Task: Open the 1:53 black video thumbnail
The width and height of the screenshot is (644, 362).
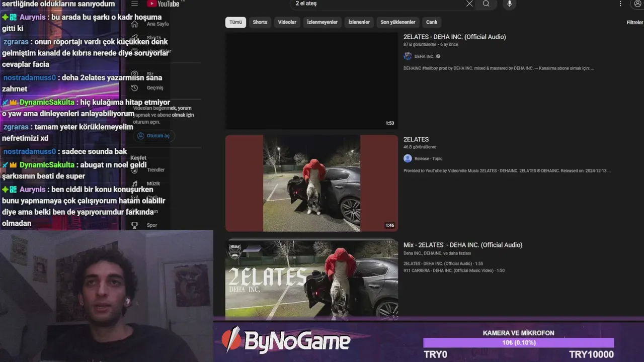Action: (x=311, y=81)
